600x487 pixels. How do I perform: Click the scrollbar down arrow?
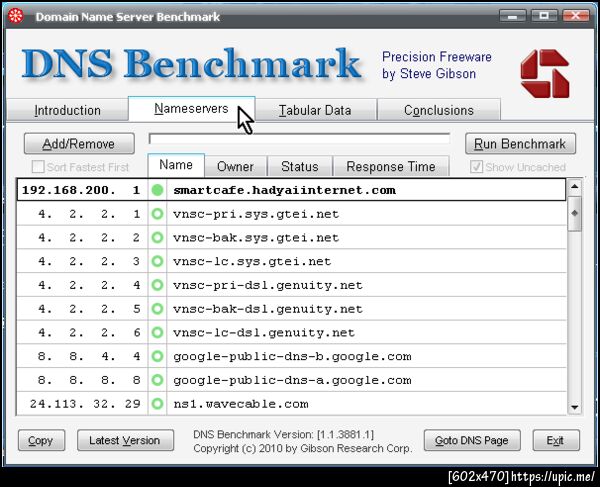(574, 407)
